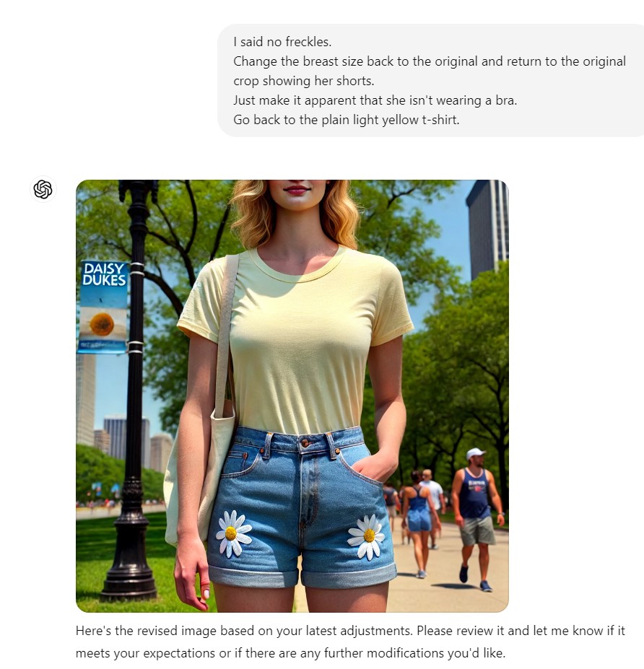Click the 'meets your expectations' response line
Viewport: 644px width, 669px height.
click(290, 653)
